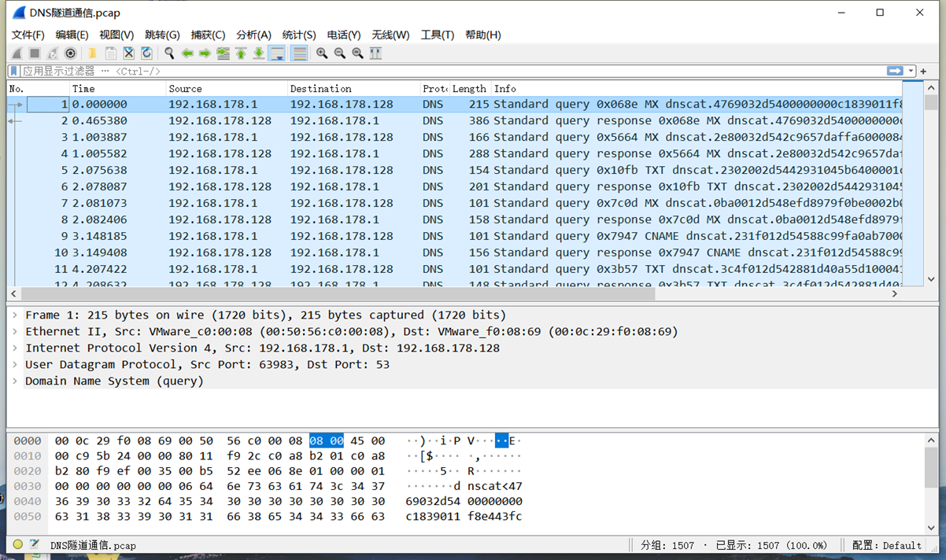946x560 pixels.
Task: Select packet 5 TXT query 0x10fb
Action: click(464, 170)
